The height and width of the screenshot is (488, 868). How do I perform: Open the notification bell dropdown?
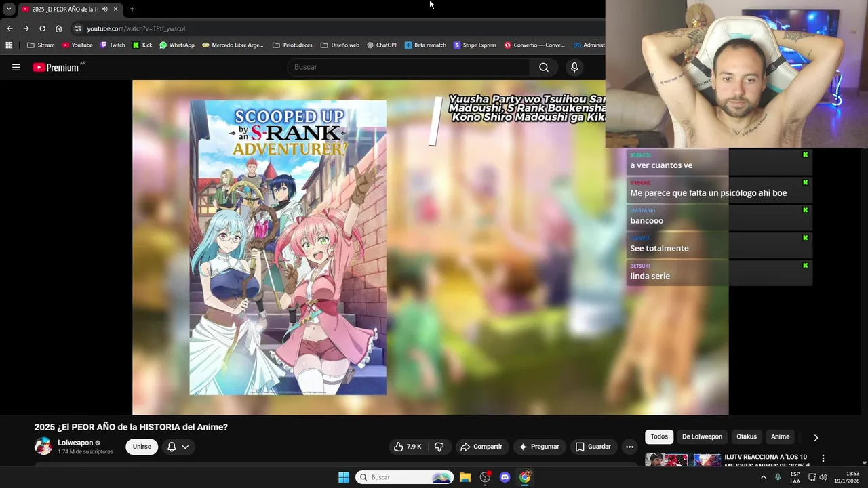[178, 447]
